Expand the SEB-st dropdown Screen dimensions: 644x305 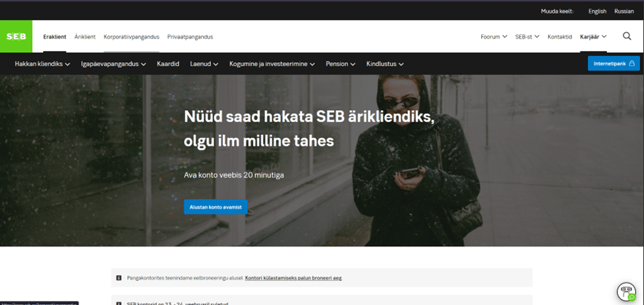point(527,36)
